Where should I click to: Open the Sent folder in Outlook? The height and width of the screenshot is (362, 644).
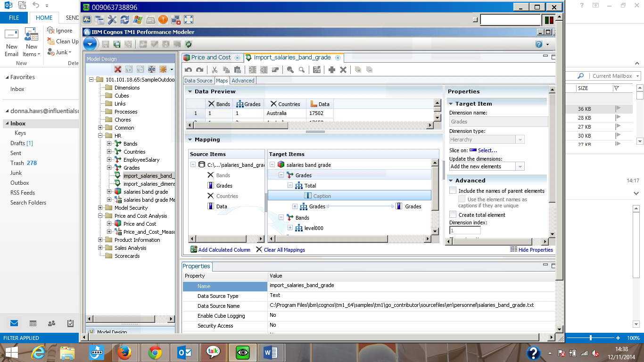click(16, 153)
